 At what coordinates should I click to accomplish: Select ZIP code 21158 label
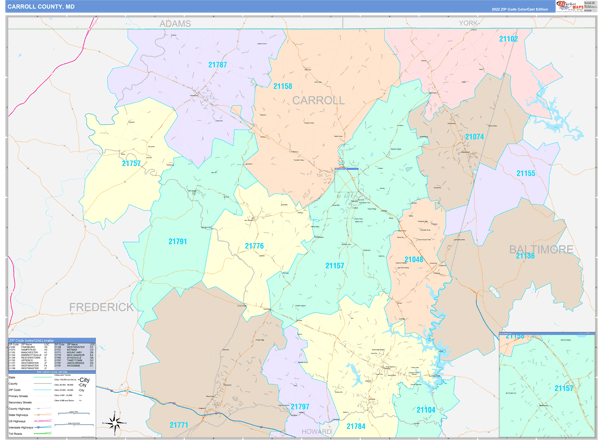click(283, 87)
